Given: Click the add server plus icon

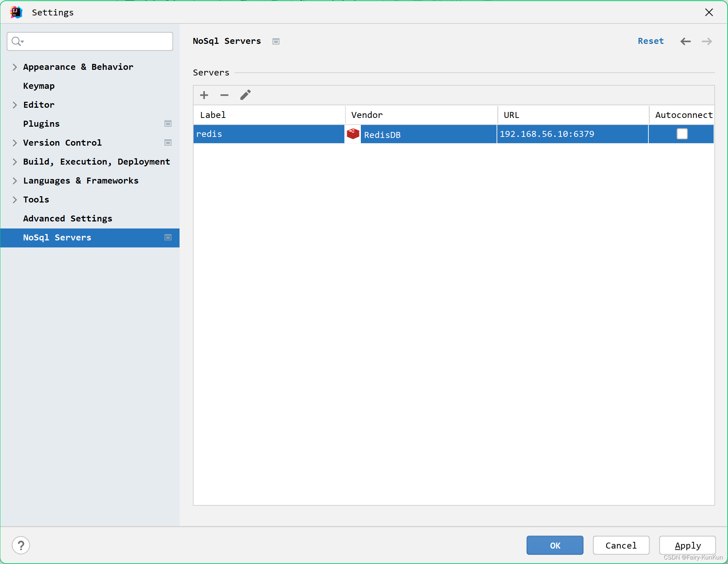Looking at the screenshot, I should (x=204, y=95).
